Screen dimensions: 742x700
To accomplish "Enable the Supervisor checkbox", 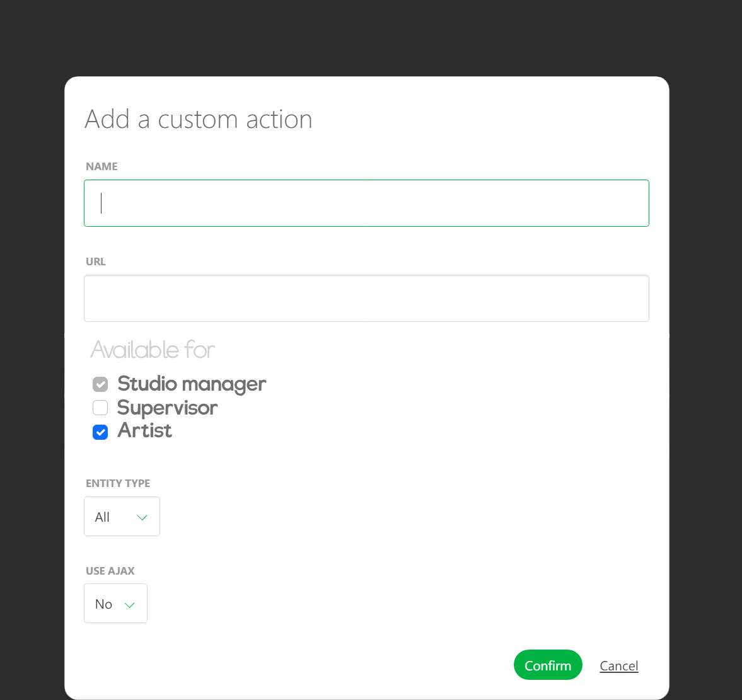I will point(100,407).
